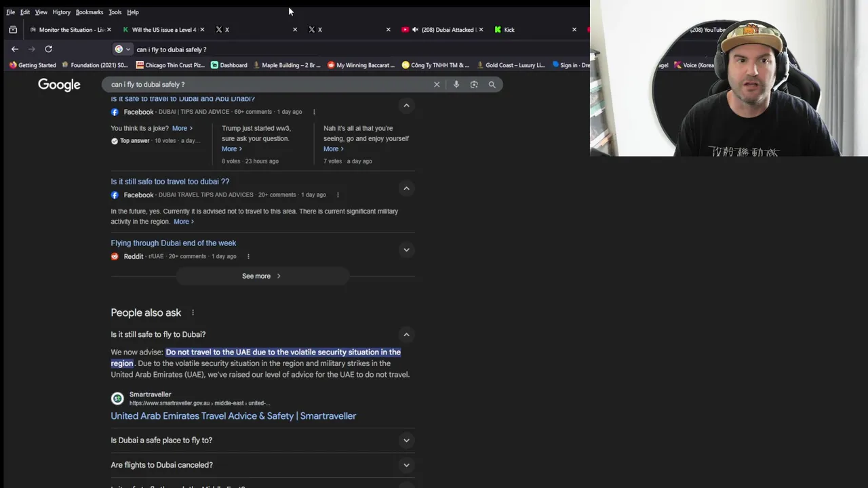This screenshot has height=488, width=868.
Task: Open the Chicago Thin Crust Pizza bookmark
Action: (170, 65)
